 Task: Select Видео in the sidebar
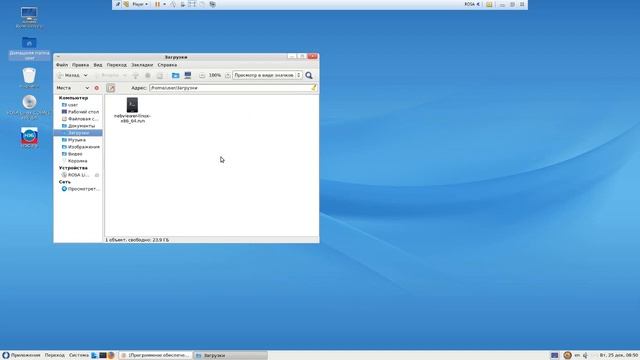click(x=78, y=154)
